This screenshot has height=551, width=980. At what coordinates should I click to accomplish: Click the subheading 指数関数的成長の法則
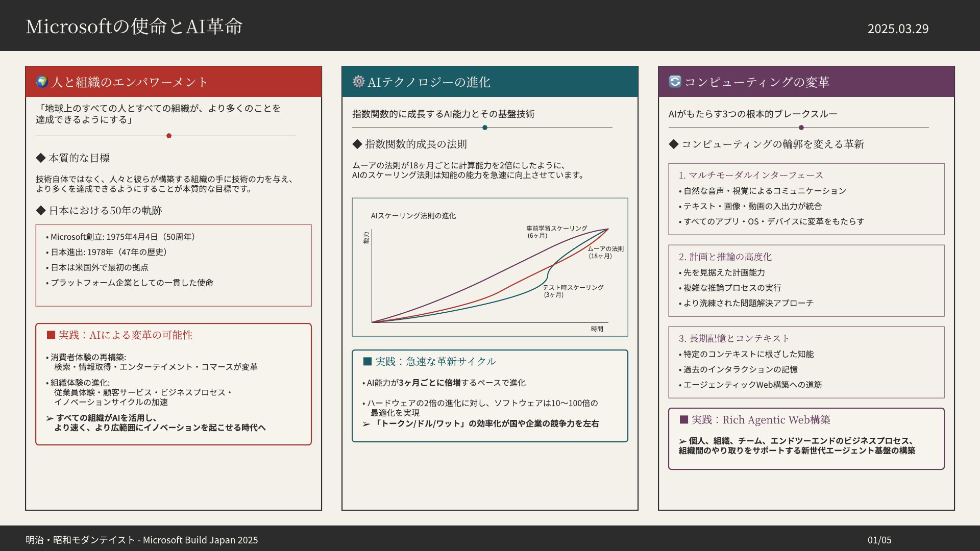pos(409,144)
